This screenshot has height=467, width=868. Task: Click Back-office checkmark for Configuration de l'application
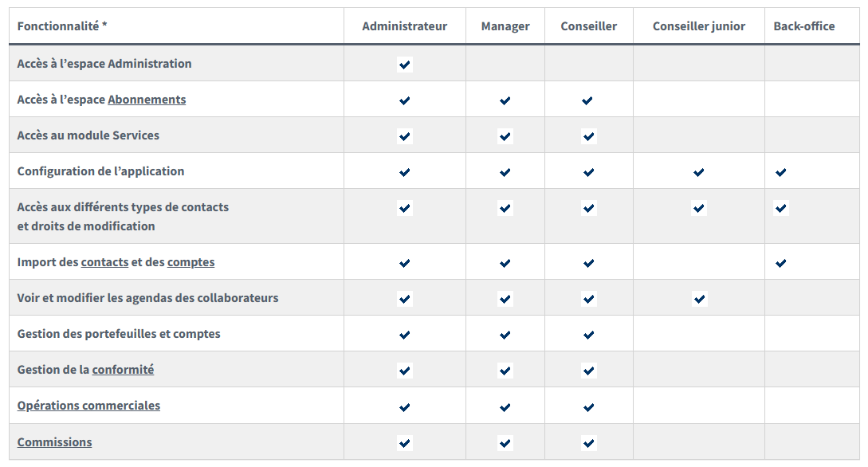coord(780,173)
